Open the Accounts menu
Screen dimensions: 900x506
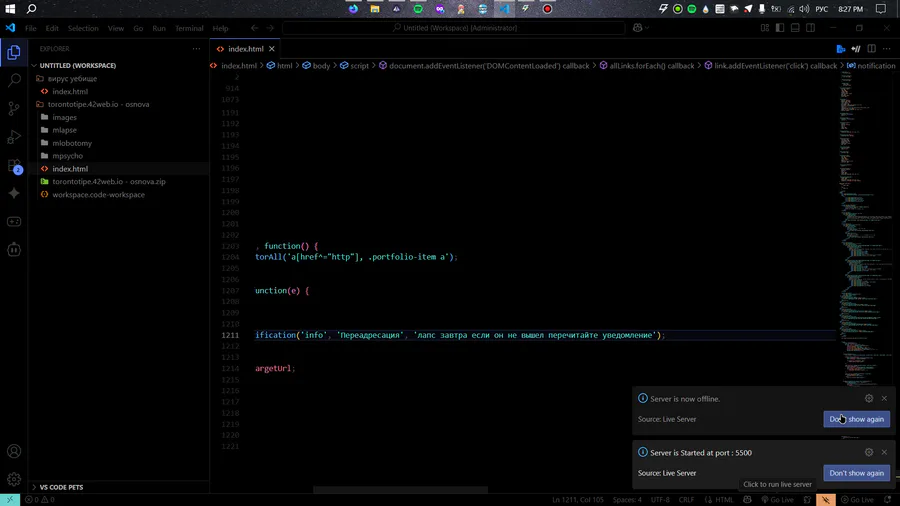pyautogui.click(x=14, y=451)
